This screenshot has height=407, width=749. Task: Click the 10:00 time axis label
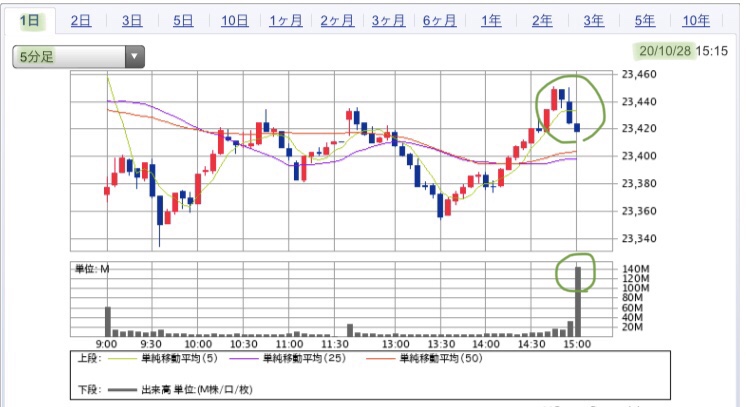tap(198, 344)
